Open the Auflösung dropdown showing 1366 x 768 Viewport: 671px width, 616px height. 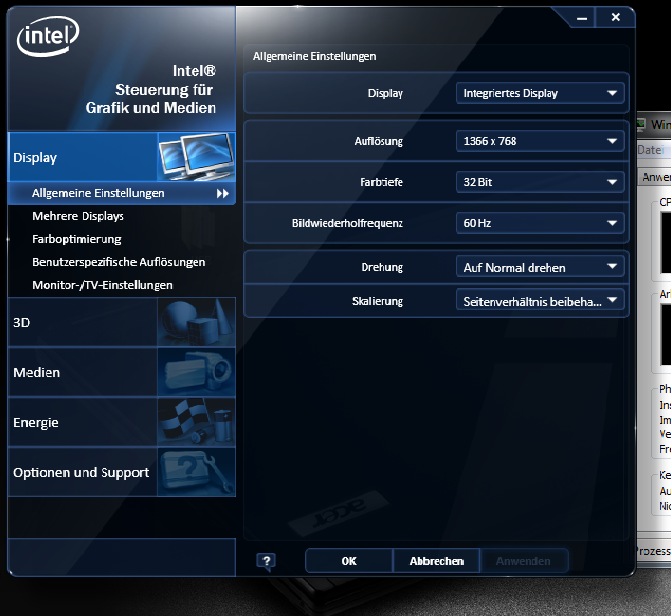coord(540,141)
